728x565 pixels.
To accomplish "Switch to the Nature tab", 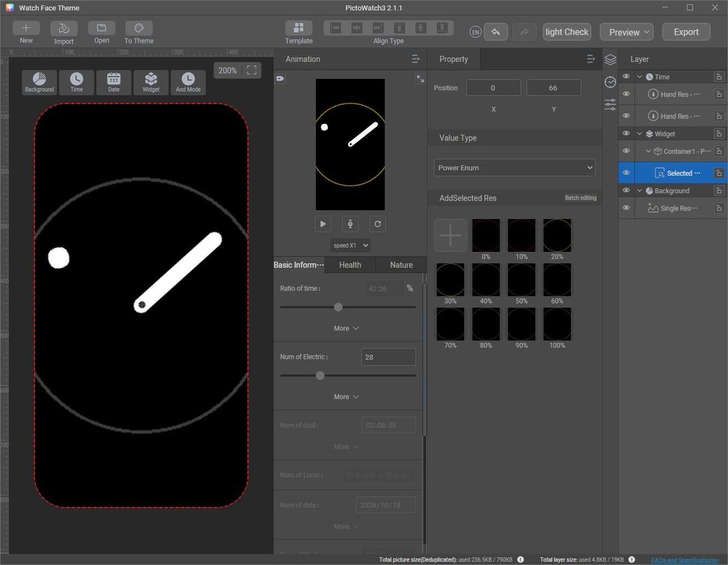I will [401, 265].
